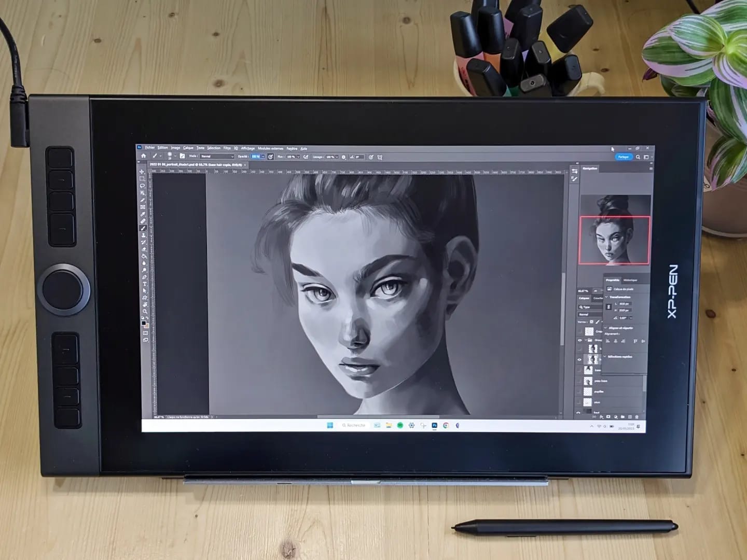The height and width of the screenshot is (560, 747).
Task: Toggle pressure for opacity icon
Action: point(270,157)
